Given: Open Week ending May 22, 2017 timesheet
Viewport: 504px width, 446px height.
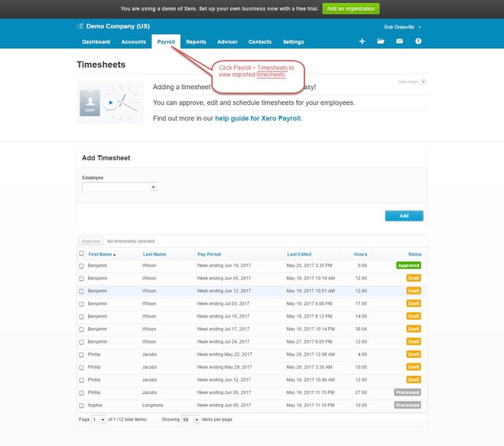Looking at the screenshot, I should click(x=224, y=355).
